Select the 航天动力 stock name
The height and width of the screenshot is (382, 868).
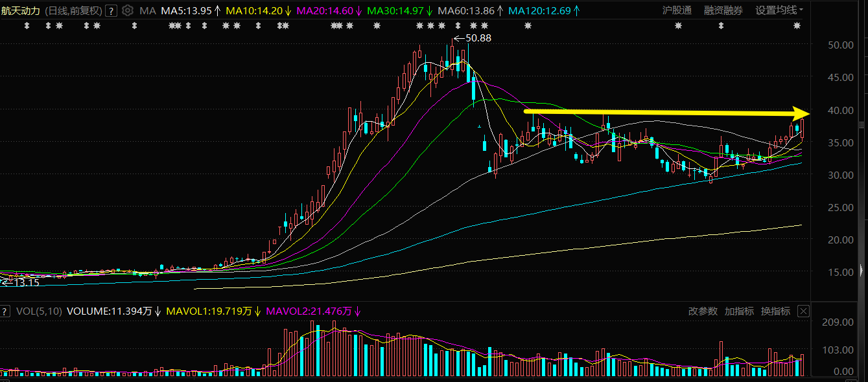[x=21, y=10]
